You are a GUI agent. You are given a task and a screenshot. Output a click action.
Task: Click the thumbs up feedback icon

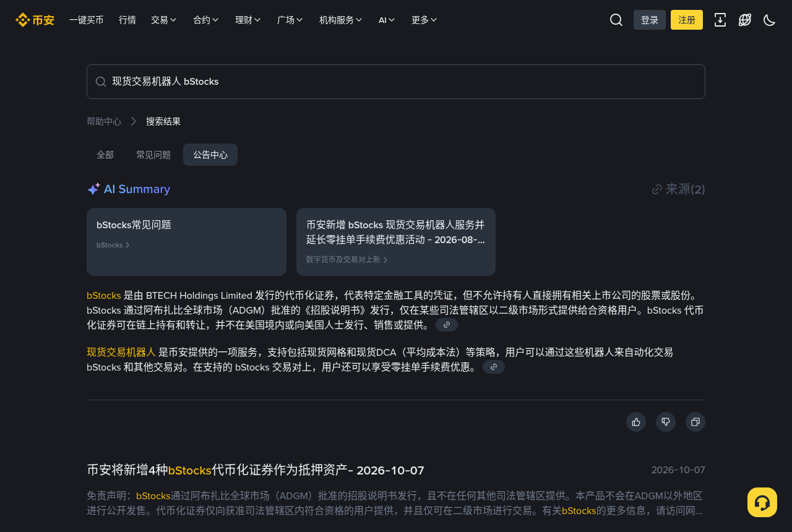click(x=636, y=422)
